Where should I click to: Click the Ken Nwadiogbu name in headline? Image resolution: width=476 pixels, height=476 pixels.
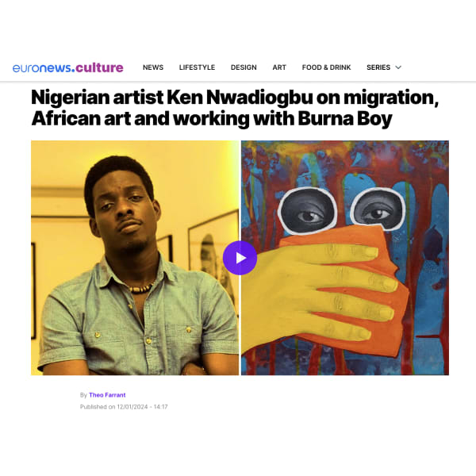tap(240, 98)
